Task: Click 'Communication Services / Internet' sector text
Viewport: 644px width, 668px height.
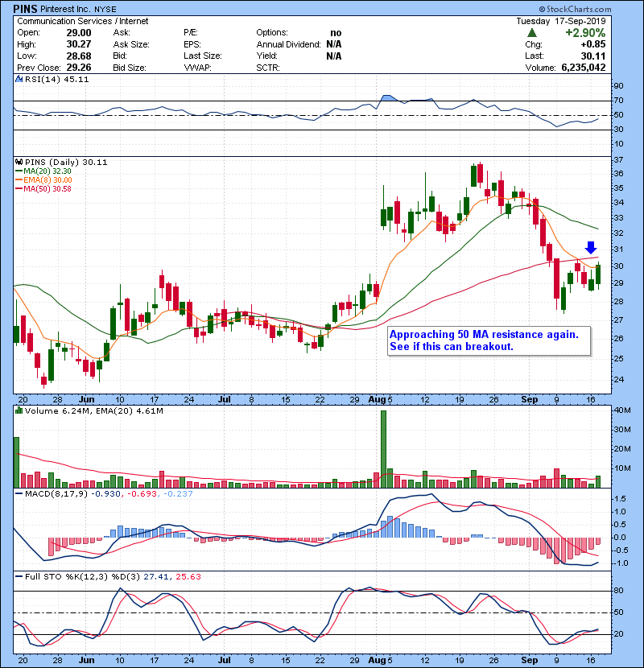Action: coord(83,21)
